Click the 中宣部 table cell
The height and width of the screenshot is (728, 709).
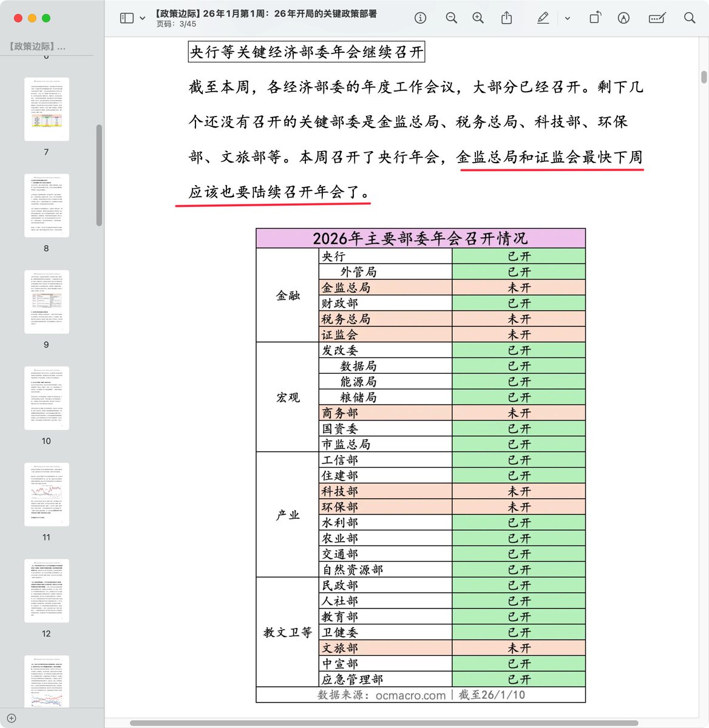pyautogui.click(x=385, y=664)
